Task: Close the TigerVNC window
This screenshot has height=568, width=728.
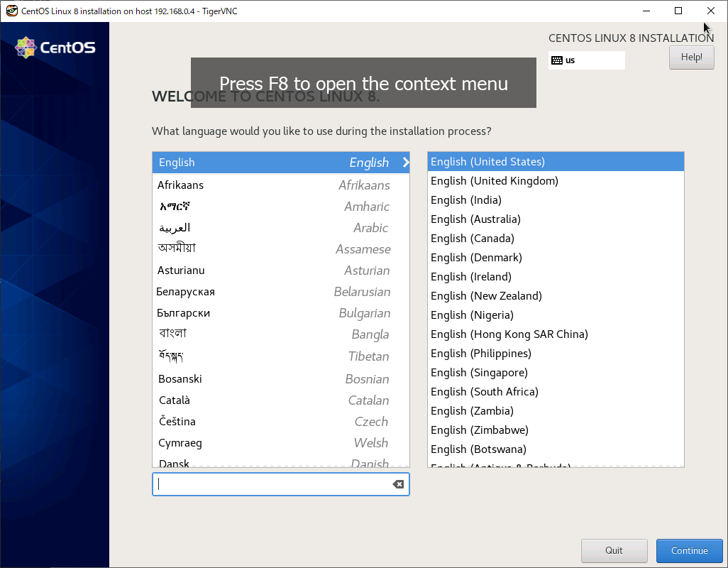Action: click(711, 11)
